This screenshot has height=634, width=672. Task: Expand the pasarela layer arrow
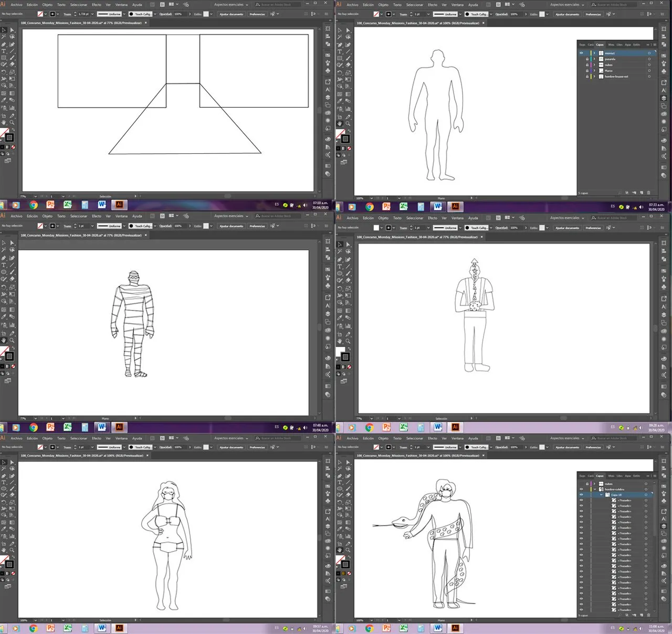[x=594, y=59]
